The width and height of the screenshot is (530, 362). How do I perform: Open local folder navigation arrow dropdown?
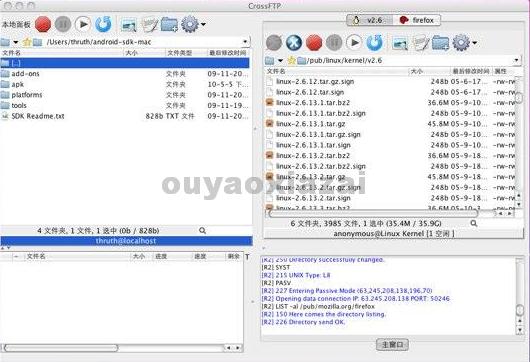pyautogui.click(x=15, y=42)
